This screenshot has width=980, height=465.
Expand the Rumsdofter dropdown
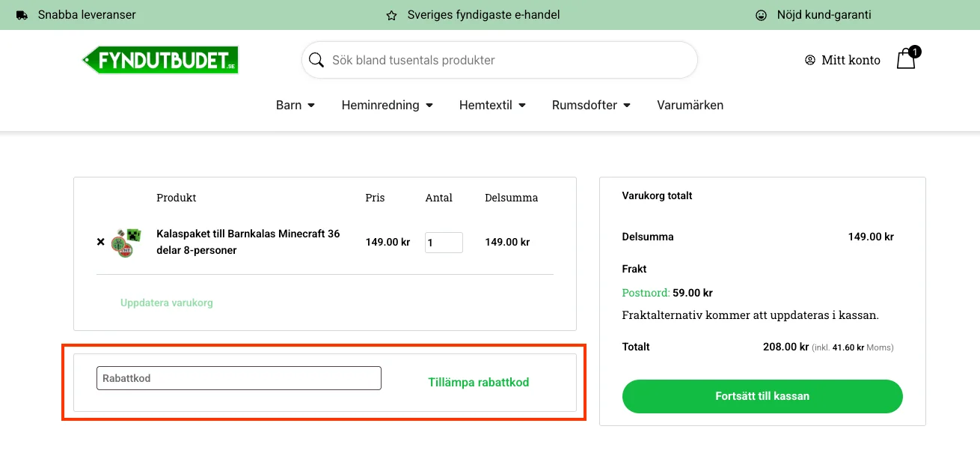590,105
